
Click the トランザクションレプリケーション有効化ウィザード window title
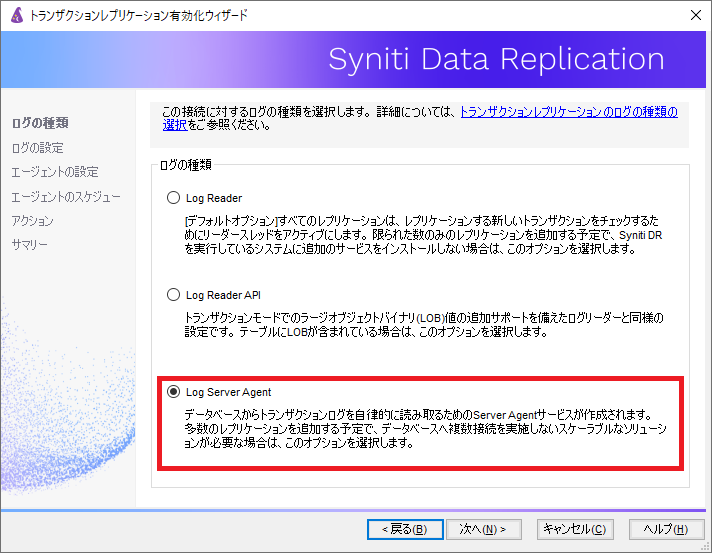tap(138, 15)
